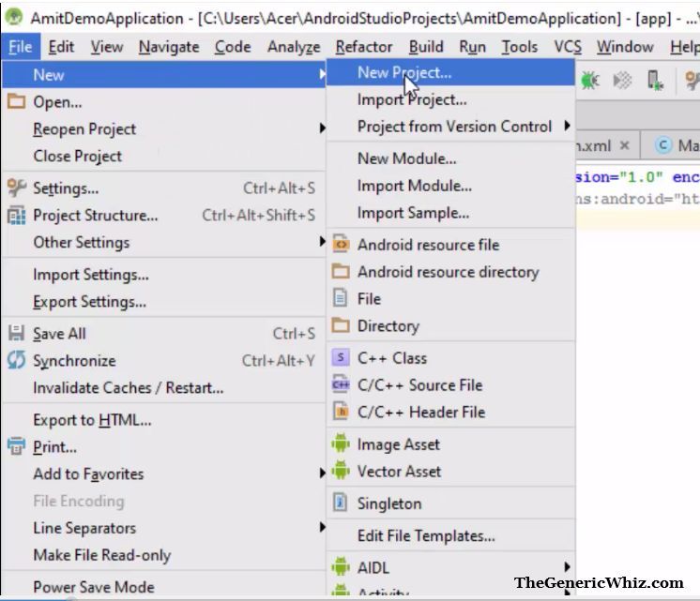Screen dimensions: 700x601
Task: Expand the Other Settings submenu arrow
Action: (323, 242)
